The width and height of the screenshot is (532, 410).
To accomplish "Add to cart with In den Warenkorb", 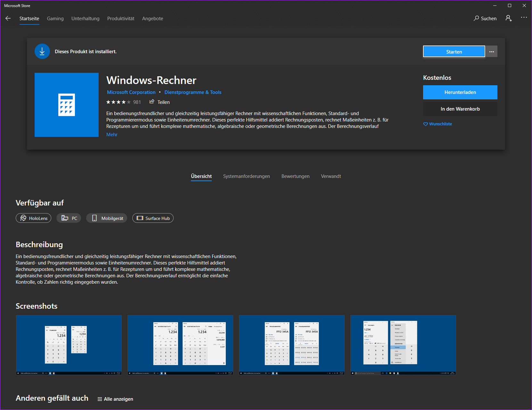I will (x=460, y=109).
